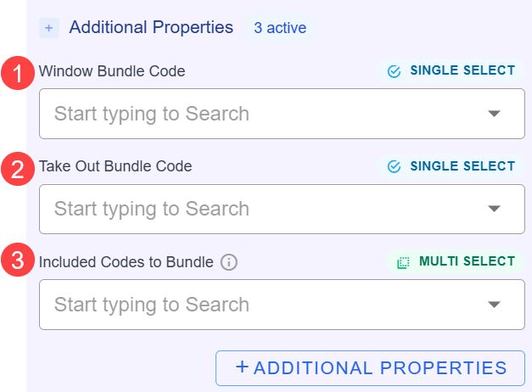Click the info icon next to Included Codes to Bundle

(228, 262)
